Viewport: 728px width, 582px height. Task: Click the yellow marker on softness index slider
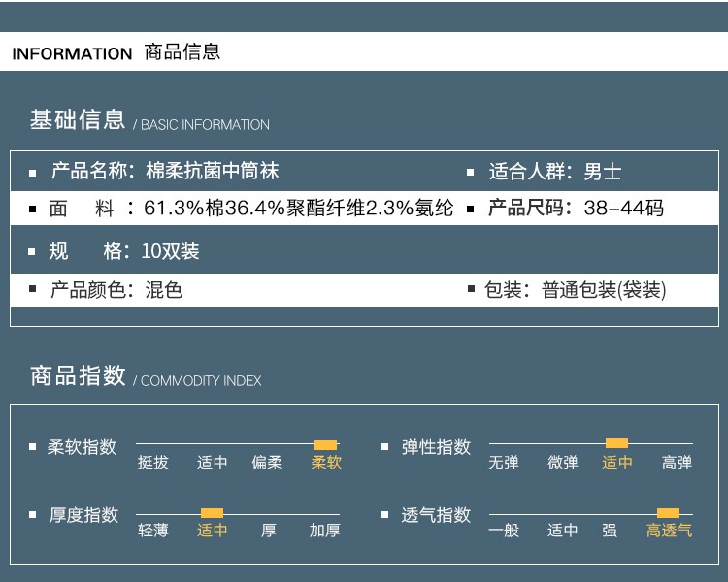(x=325, y=445)
